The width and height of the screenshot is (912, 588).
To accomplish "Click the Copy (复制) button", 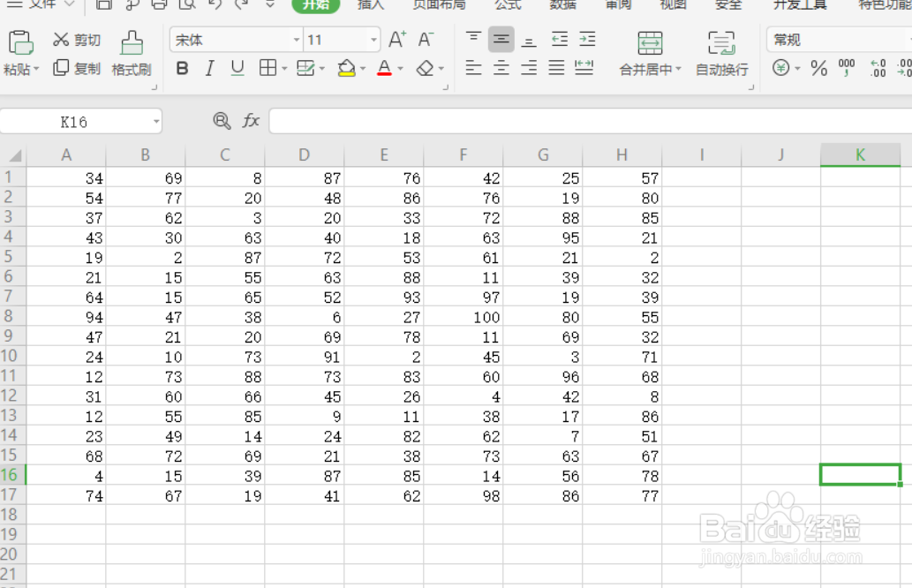I will (76, 68).
